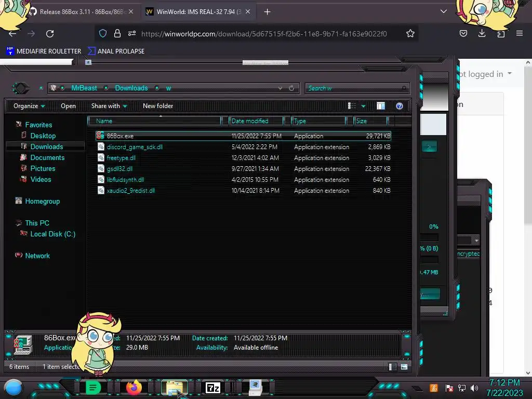Change your view icon in Explorer
This screenshot has height=399, width=532.
tap(352, 106)
